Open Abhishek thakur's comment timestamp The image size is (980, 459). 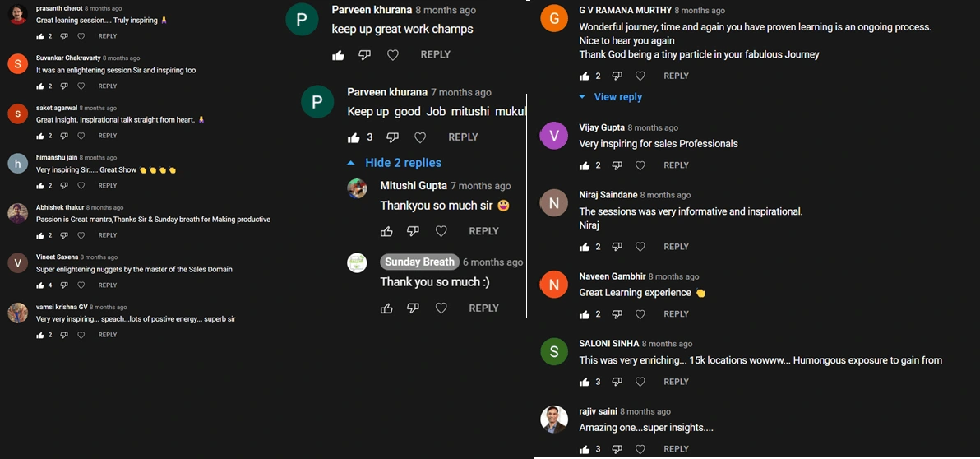[104, 208]
